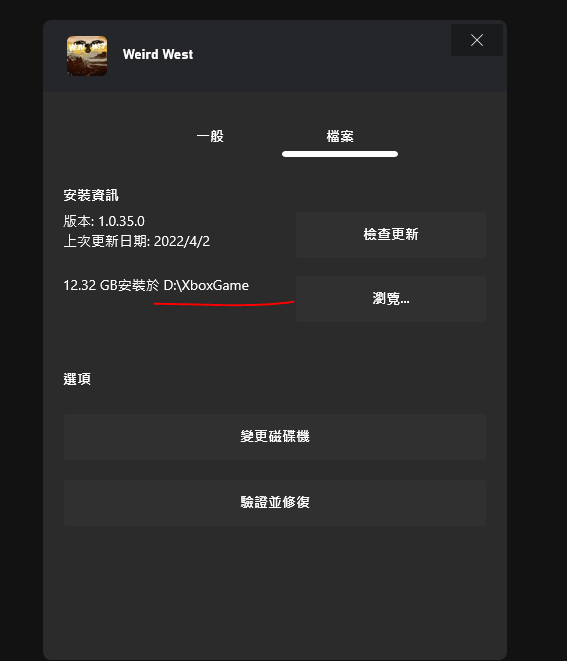Click the D:\XboxGame install path text
The height and width of the screenshot is (661, 567).
206,285
